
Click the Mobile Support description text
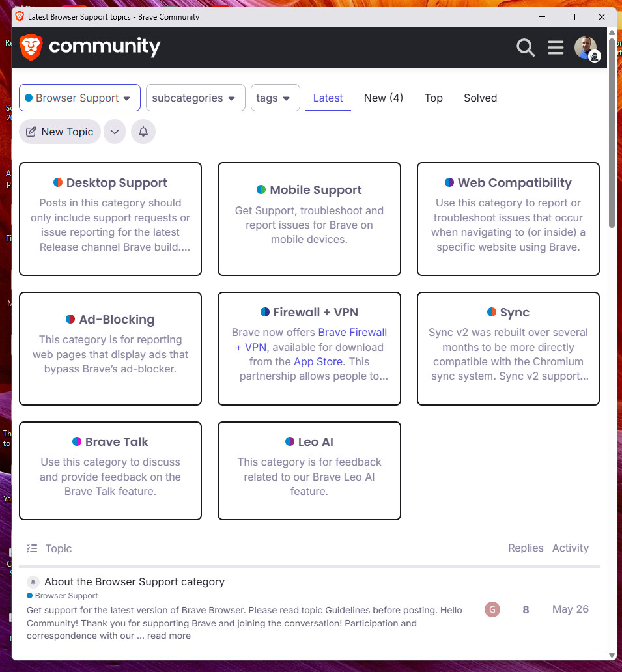click(309, 225)
